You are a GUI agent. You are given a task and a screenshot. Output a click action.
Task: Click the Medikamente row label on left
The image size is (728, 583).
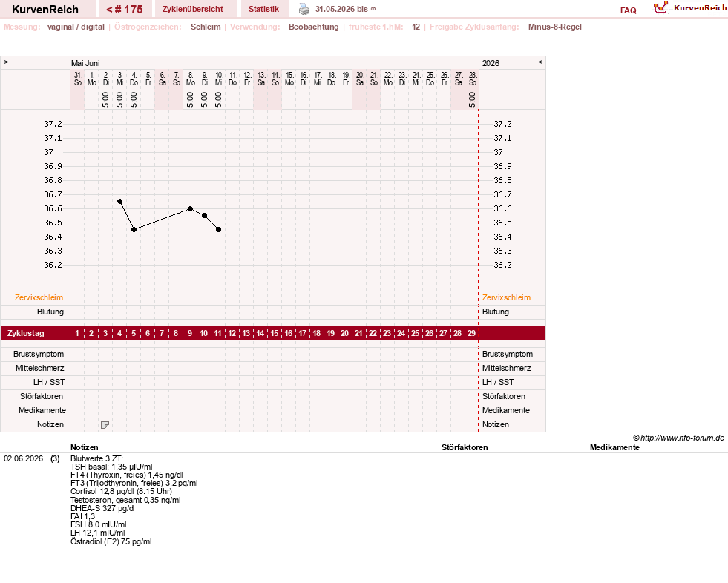pyautogui.click(x=42, y=410)
